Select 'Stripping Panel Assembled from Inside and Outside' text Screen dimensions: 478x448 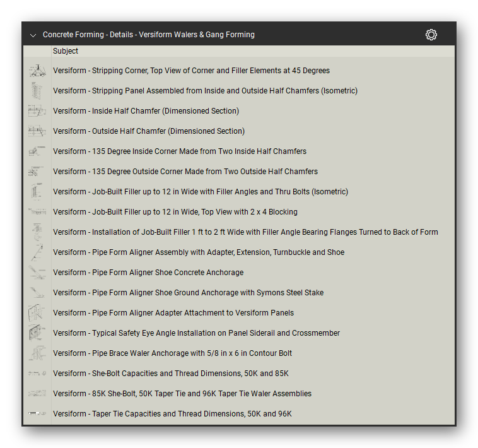[x=205, y=91]
